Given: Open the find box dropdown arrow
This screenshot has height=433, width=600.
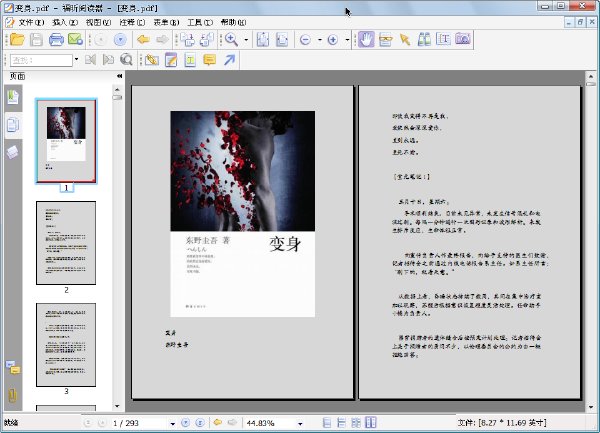Looking at the screenshot, I should point(77,59).
